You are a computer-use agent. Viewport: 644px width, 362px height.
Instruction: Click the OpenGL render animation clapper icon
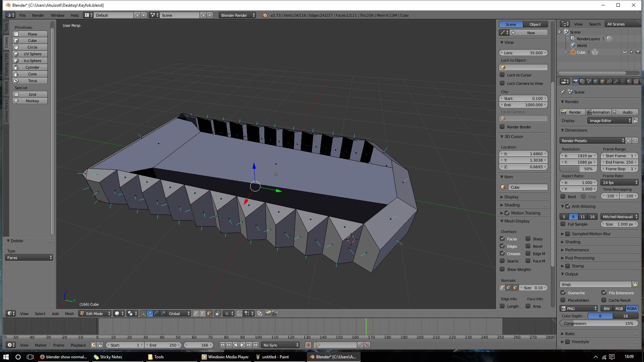pyautogui.click(x=274, y=313)
